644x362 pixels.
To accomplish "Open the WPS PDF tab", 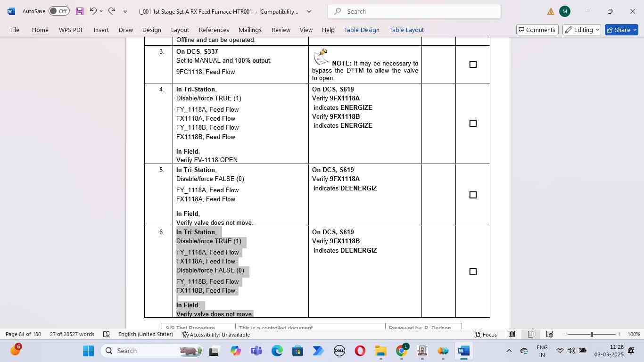I will 71,30.
